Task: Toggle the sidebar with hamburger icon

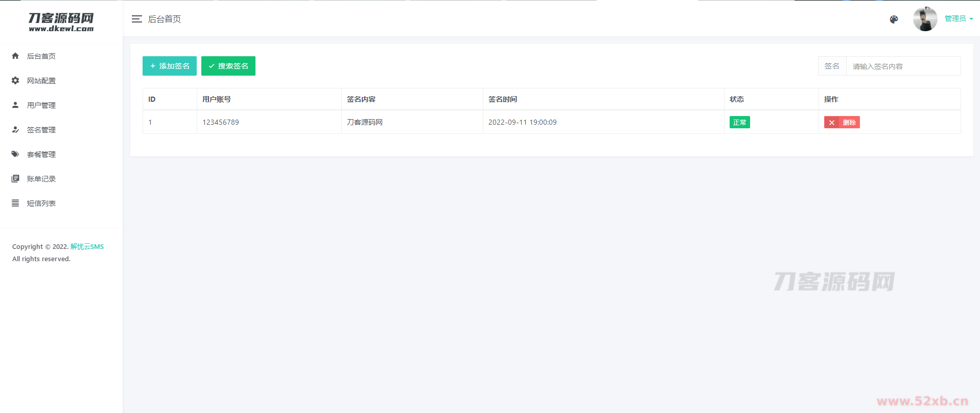Action: 136,19
